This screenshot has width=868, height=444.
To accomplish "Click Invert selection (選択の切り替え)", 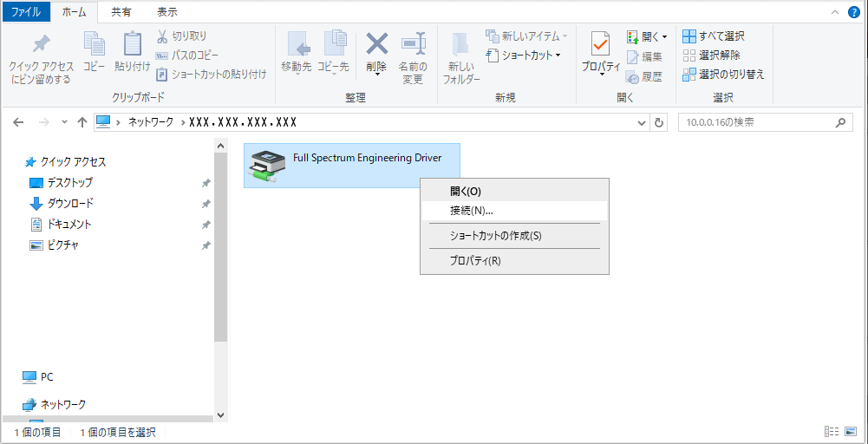I will [723, 74].
